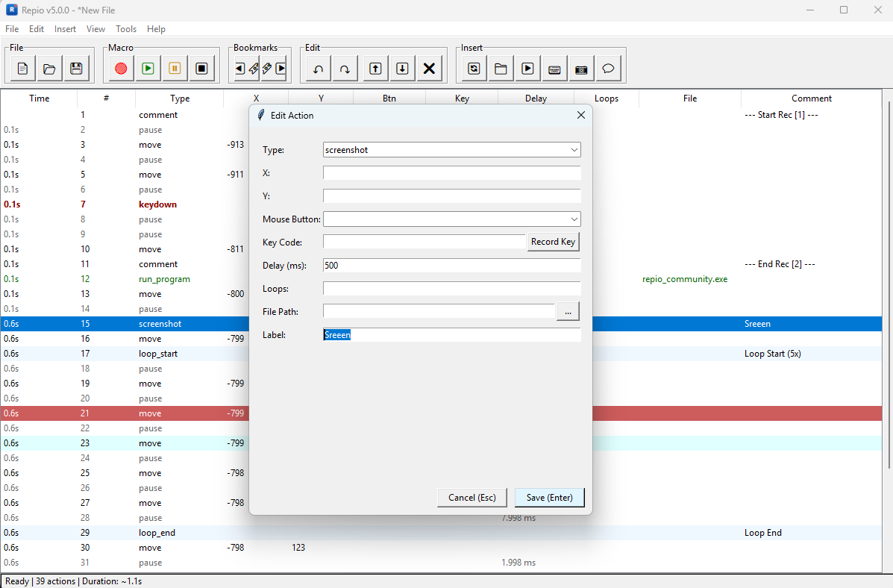Open the Tools menu
The image size is (893, 588).
125,29
